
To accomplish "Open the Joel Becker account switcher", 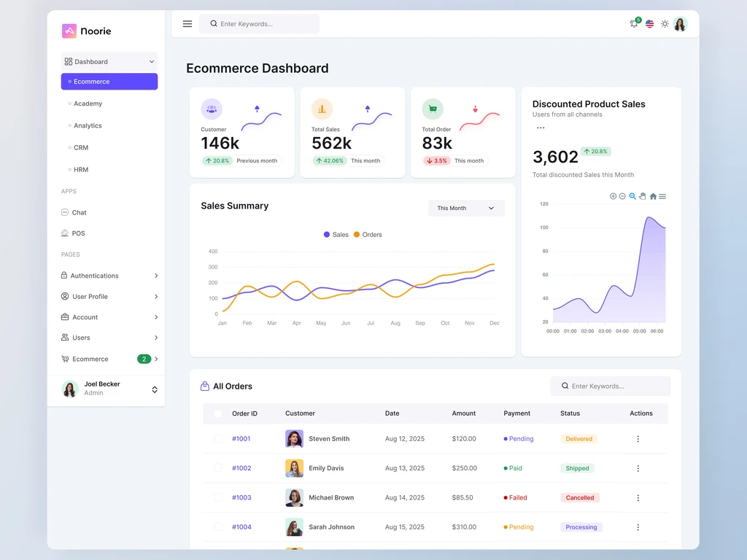I will [x=155, y=389].
